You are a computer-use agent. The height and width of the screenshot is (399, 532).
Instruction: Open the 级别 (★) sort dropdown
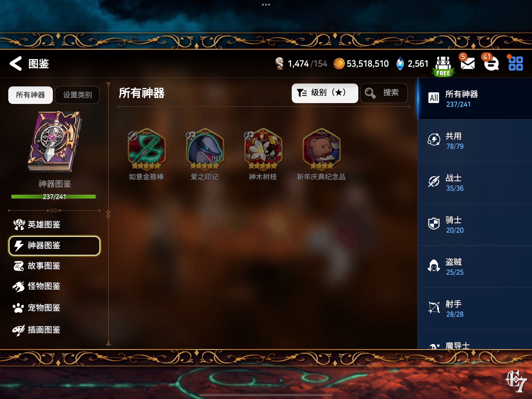(x=325, y=93)
